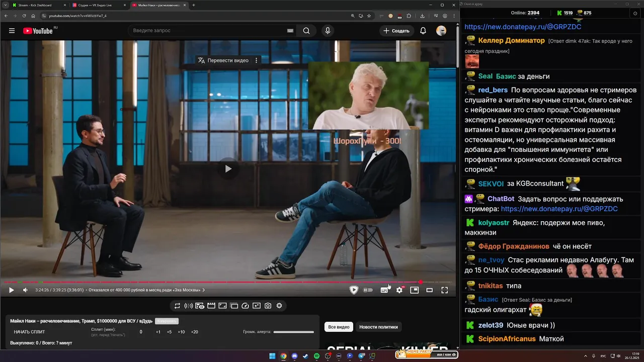This screenshot has height=362, width=644.
Task: Click the browser back arrow
Action: pos(7,16)
